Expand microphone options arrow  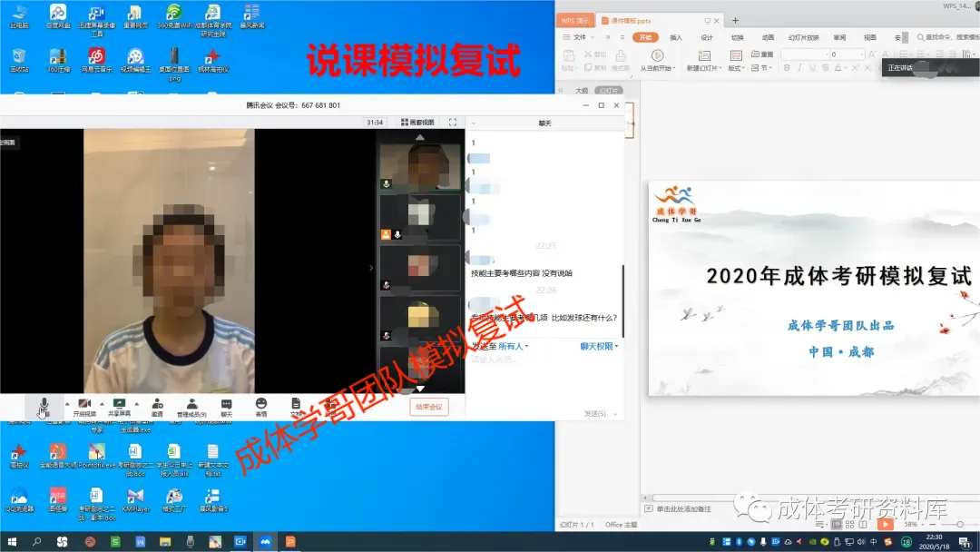pyautogui.click(x=67, y=404)
